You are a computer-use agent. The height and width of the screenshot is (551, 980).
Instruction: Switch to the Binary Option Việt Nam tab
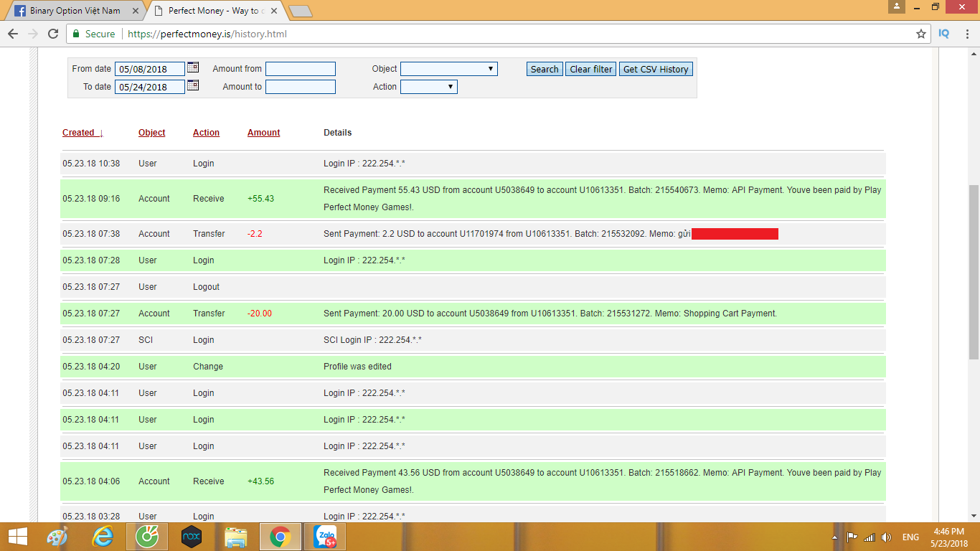tap(76, 11)
